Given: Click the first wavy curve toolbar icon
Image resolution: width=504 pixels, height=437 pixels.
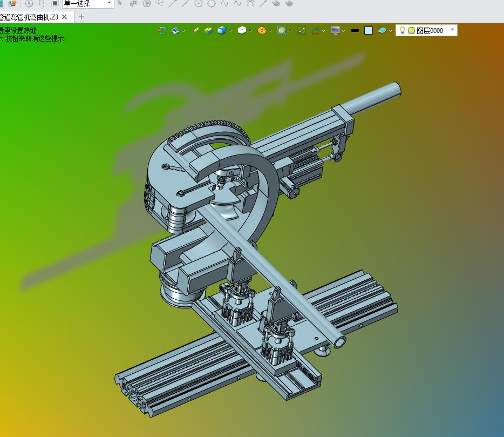Looking at the screenshot, I should click(x=224, y=4).
